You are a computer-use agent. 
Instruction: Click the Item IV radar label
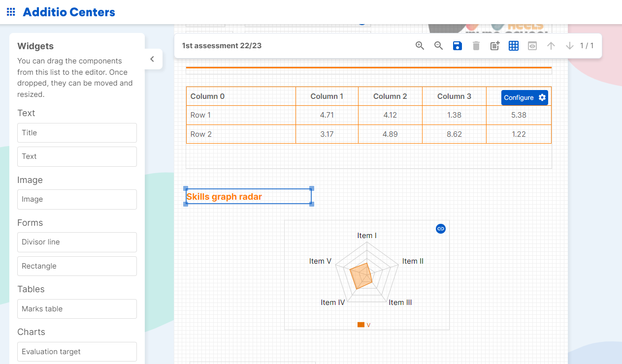click(x=333, y=303)
